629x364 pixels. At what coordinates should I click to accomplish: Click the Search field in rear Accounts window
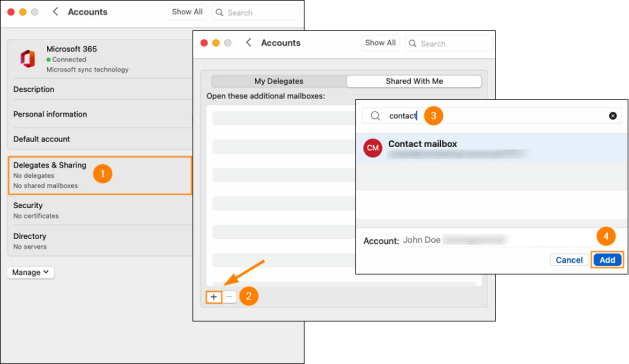[x=256, y=12]
